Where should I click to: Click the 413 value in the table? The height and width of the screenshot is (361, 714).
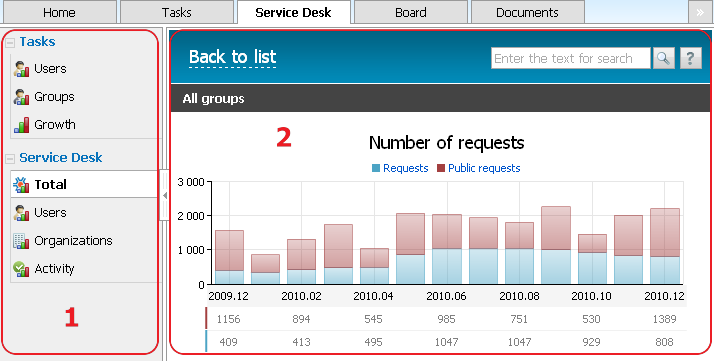[x=301, y=342]
